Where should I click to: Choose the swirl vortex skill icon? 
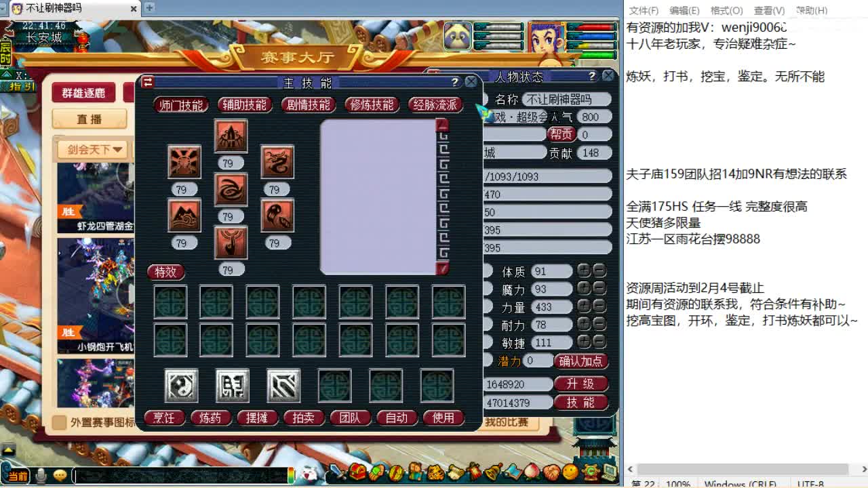tap(231, 189)
